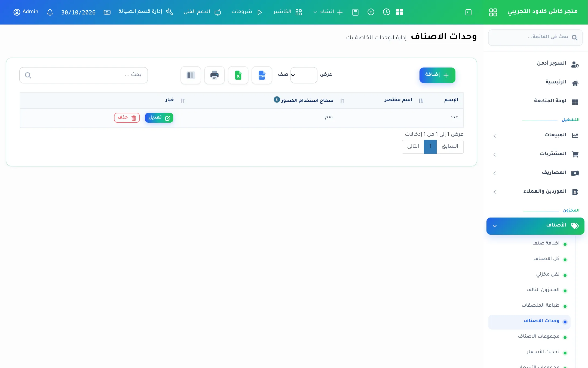Open إدارة قسم الصيانة menu

[146, 12]
